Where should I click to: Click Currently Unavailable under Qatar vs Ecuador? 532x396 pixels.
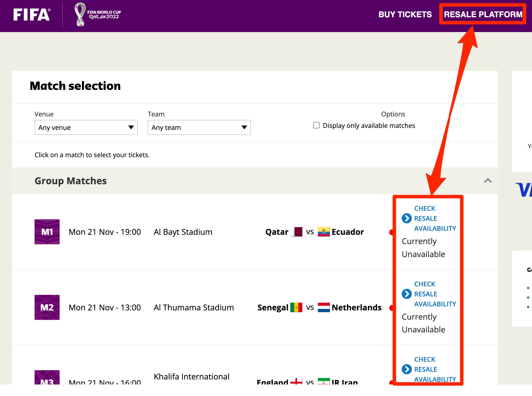click(423, 248)
